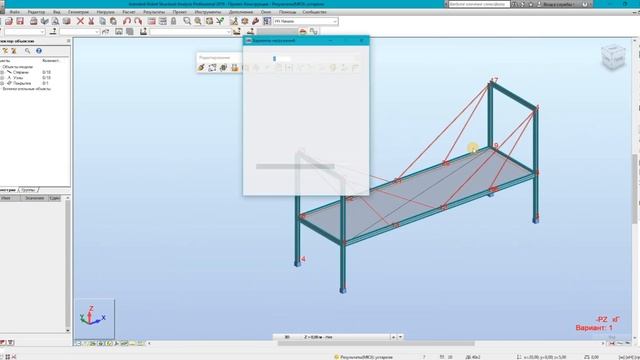Click node label 17 at top of frame
This screenshot has height=360, width=640.
494,80
